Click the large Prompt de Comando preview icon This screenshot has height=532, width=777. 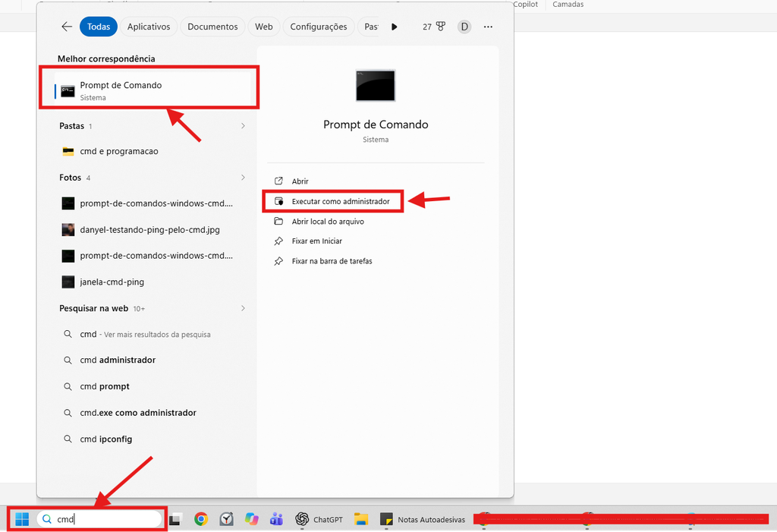coord(376,85)
